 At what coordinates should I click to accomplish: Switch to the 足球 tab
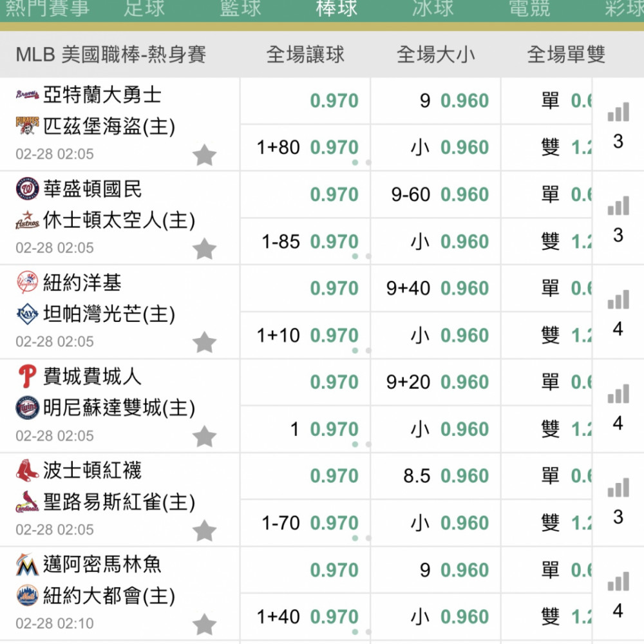(x=144, y=8)
